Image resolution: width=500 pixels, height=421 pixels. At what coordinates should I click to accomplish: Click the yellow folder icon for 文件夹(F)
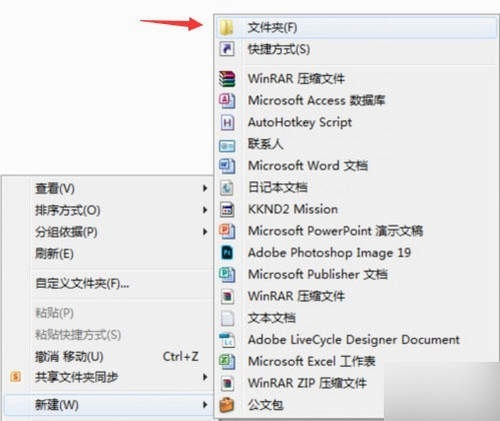coord(227,28)
